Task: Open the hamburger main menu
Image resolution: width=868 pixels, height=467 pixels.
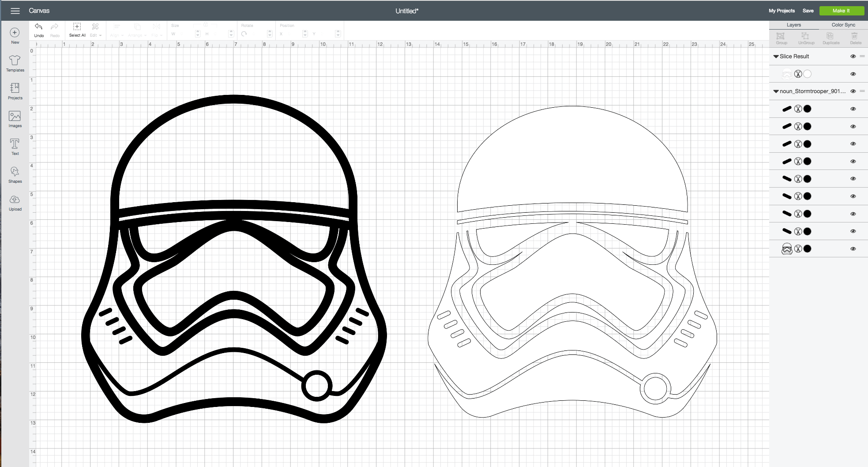Action: tap(15, 11)
